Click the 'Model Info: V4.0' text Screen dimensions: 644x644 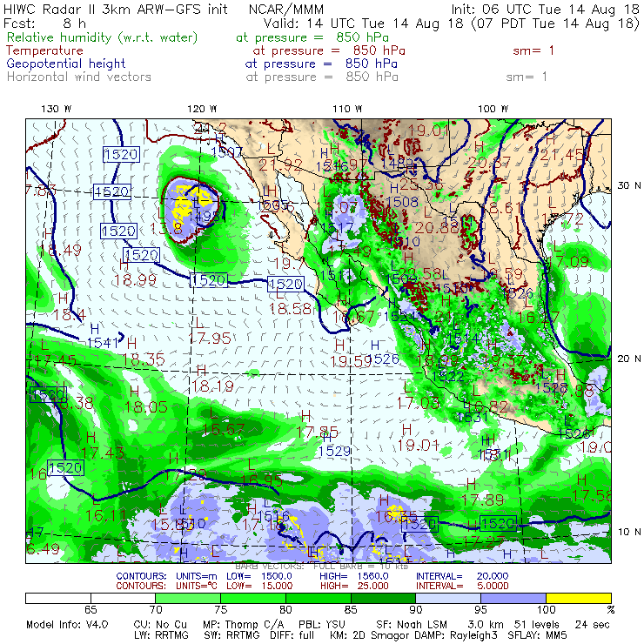[x=67, y=625]
